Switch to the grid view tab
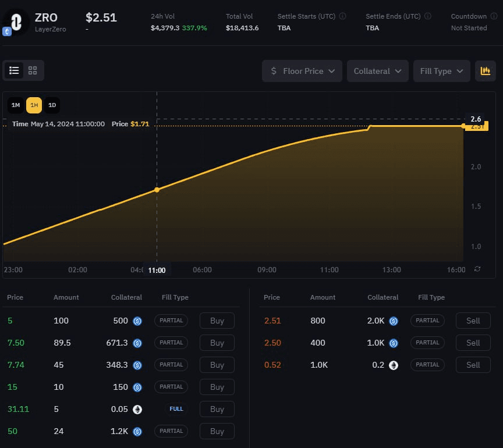Viewport: 503px width, 448px height. (32, 70)
